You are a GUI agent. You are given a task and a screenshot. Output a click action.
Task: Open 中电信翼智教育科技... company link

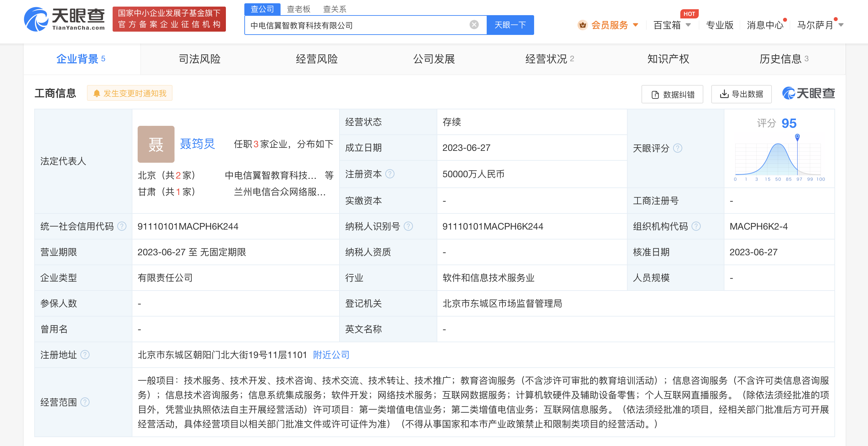click(x=271, y=175)
